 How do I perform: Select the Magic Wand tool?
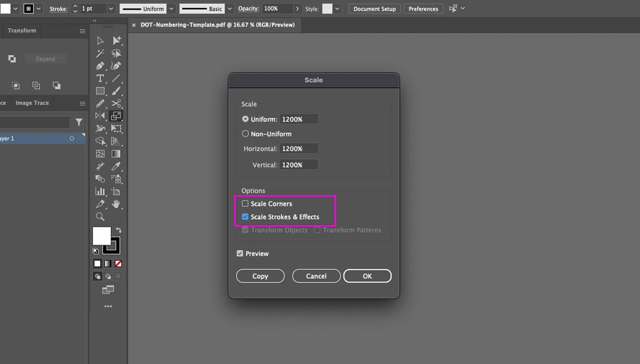[100, 53]
